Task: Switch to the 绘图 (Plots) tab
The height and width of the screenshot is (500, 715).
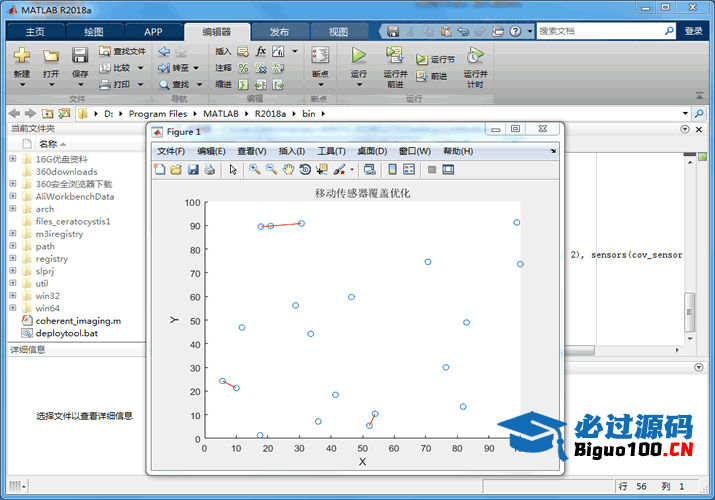Action: click(x=94, y=31)
